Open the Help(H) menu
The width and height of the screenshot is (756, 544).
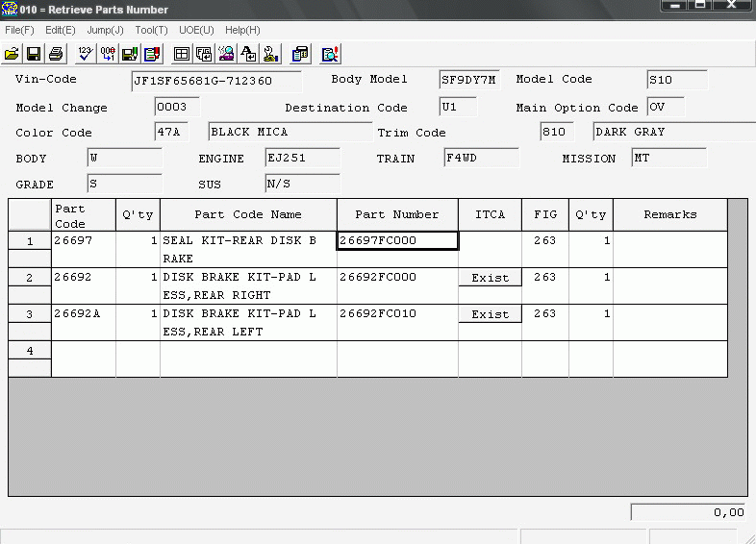(x=242, y=30)
